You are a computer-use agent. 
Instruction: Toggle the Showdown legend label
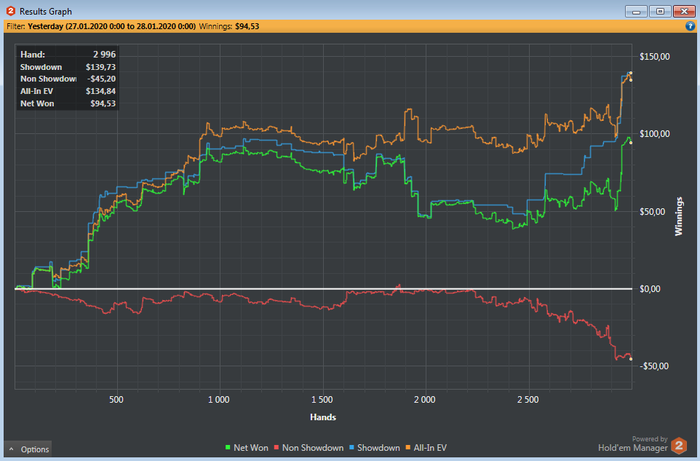click(x=378, y=448)
